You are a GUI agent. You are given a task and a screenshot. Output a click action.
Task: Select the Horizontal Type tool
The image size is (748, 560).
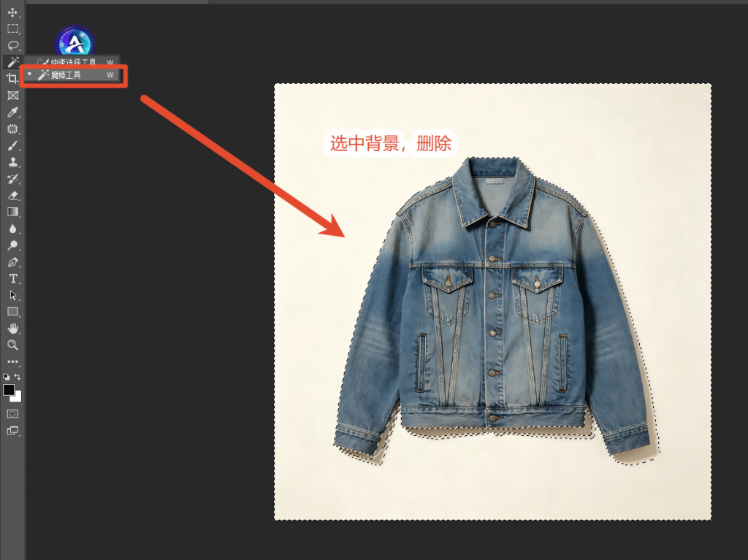tap(13, 279)
